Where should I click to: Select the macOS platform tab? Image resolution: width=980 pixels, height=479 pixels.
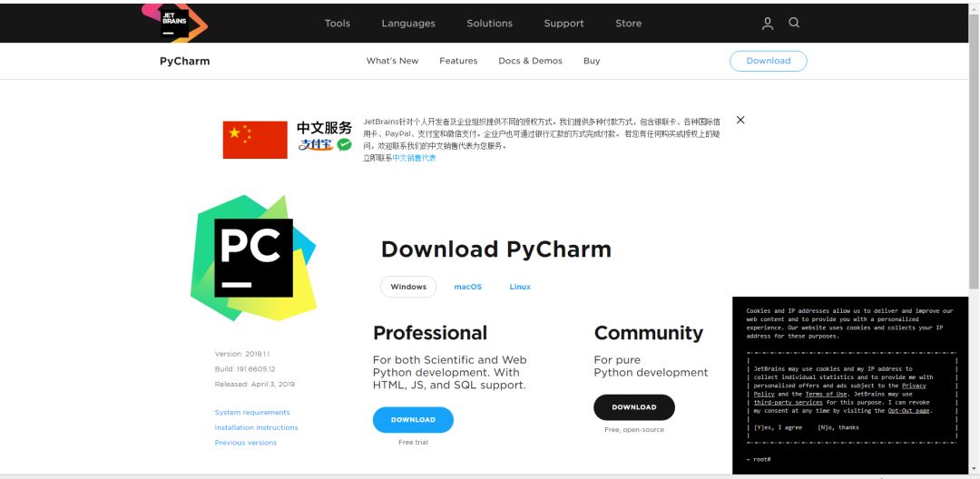[x=468, y=287]
